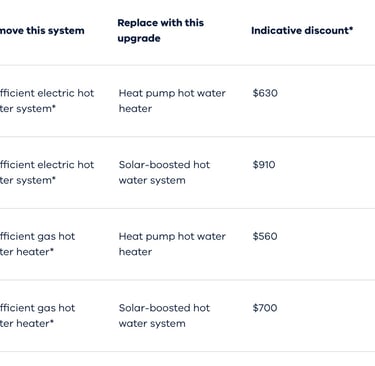The height and width of the screenshot is (366, 375).
Task: Select the $560 discount value
Action: (x=265, y=236)
